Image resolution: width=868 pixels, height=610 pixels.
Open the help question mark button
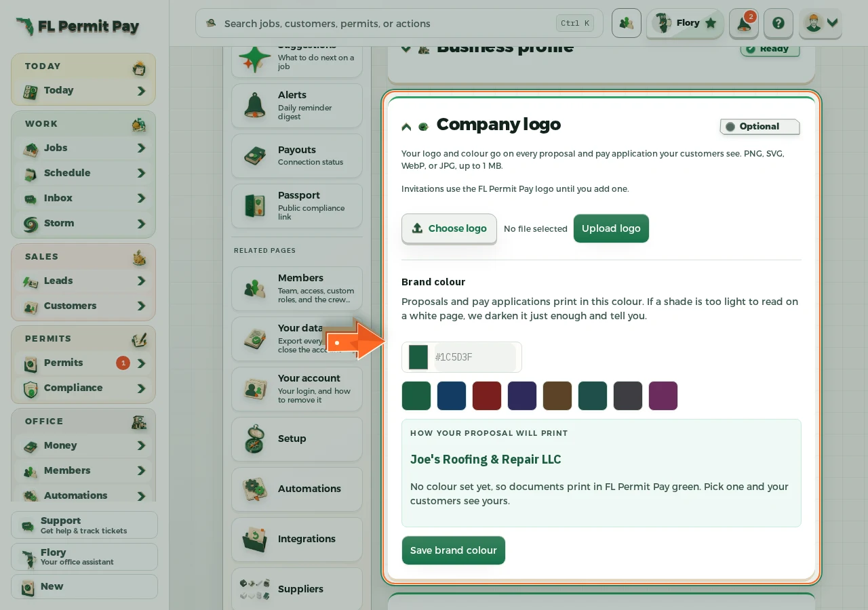[778, 23]
